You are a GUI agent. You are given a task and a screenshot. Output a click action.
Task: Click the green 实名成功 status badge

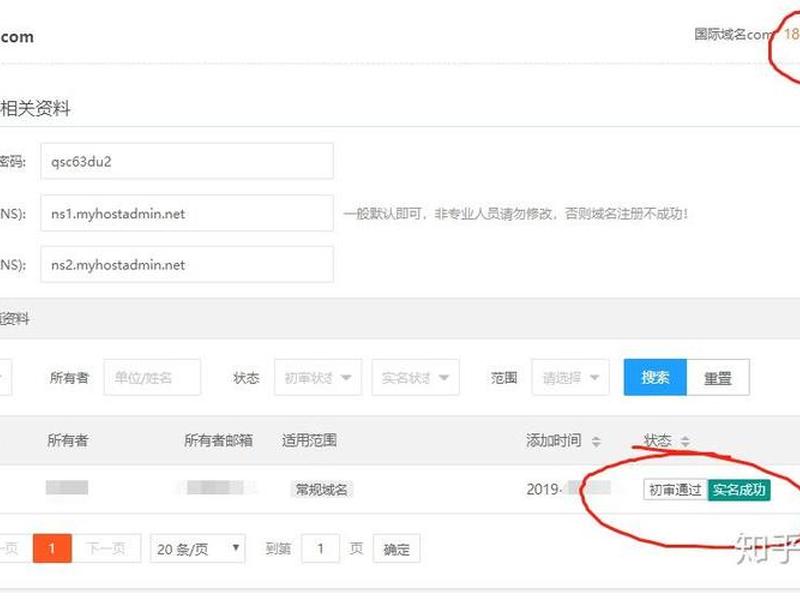739,490
